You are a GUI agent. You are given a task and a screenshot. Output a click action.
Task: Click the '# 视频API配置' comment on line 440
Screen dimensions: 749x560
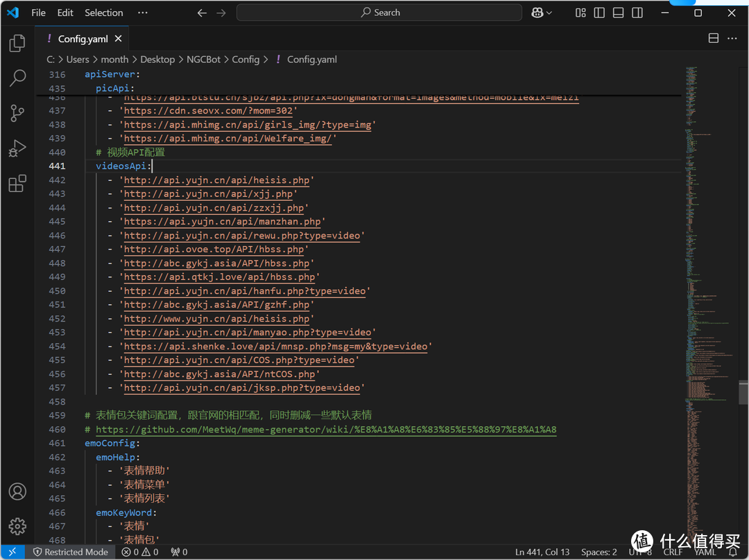(130, 152)
